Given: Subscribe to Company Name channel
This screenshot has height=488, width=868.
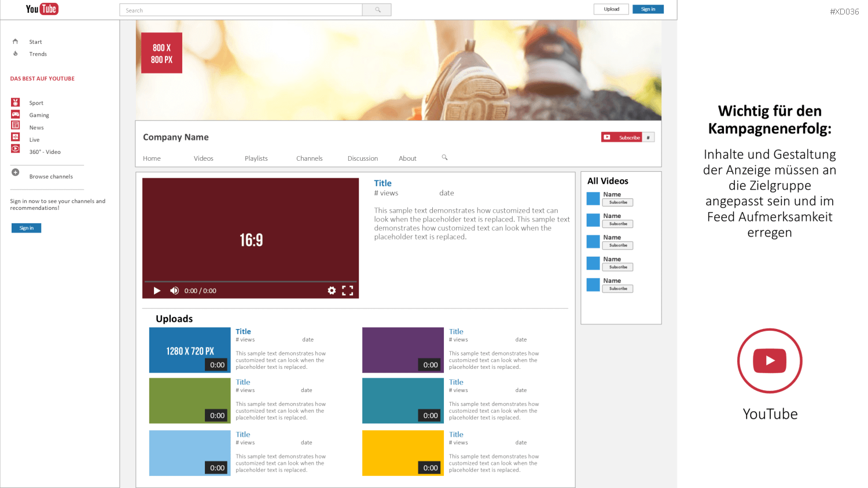Looking at the screenshot, I should click(x=622, y=137).
